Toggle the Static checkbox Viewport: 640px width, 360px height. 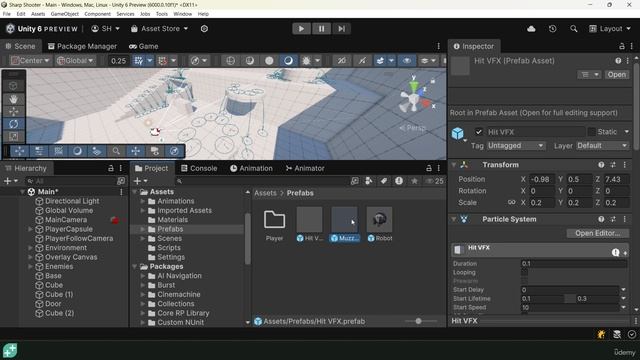pos(591,132)
